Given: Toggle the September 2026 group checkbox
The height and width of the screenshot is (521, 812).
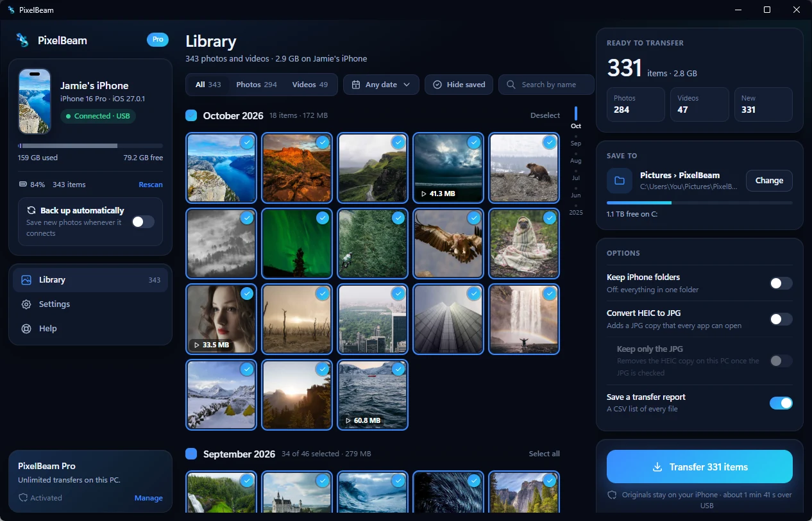Looking at the screenshot, I should [191, 454].
